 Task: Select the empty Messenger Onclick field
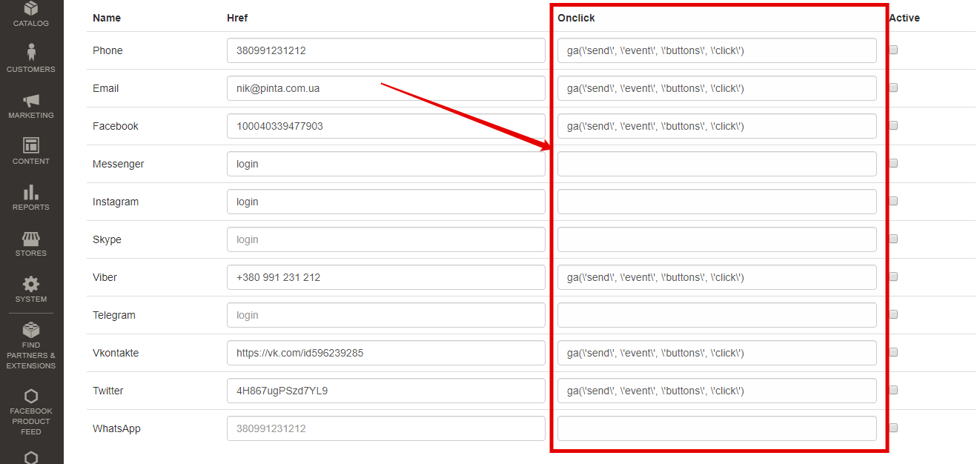[x=717, y=164]
